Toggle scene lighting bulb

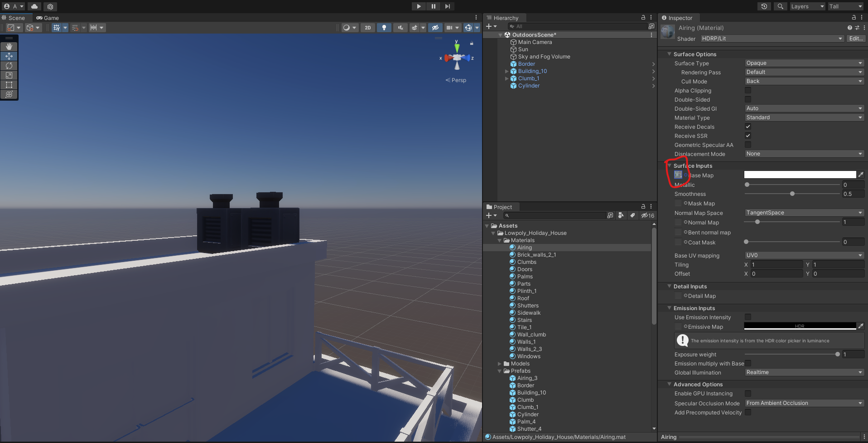coord(384,28)
